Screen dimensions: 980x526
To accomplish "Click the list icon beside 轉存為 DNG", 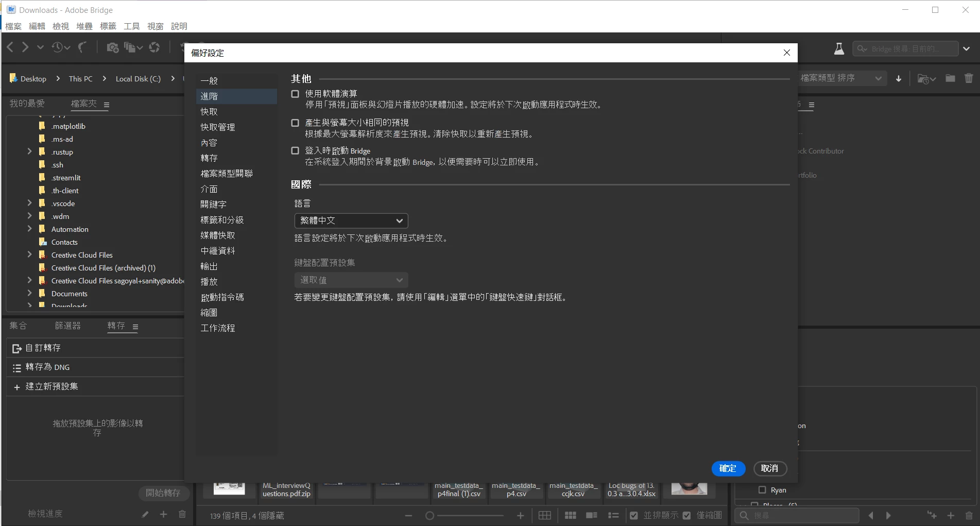I will click(x=16, y=367).
